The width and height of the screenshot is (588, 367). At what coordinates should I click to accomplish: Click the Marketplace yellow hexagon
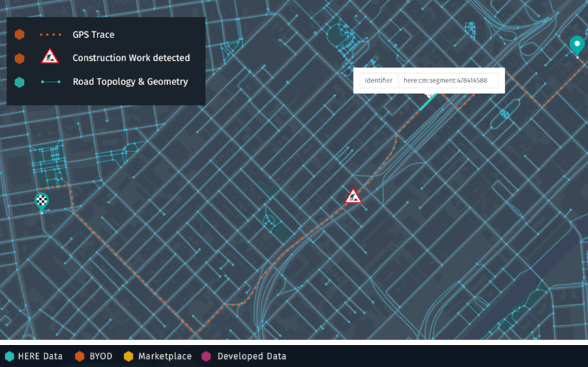tap(129, 356)
